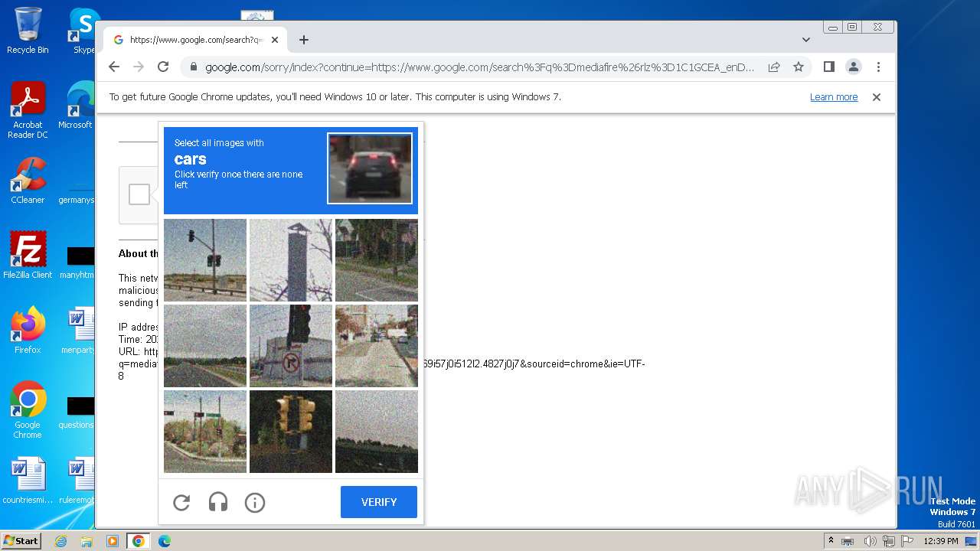Go back using Chrome back arrow
The image size is (980, 551).
tap(114, 67)
